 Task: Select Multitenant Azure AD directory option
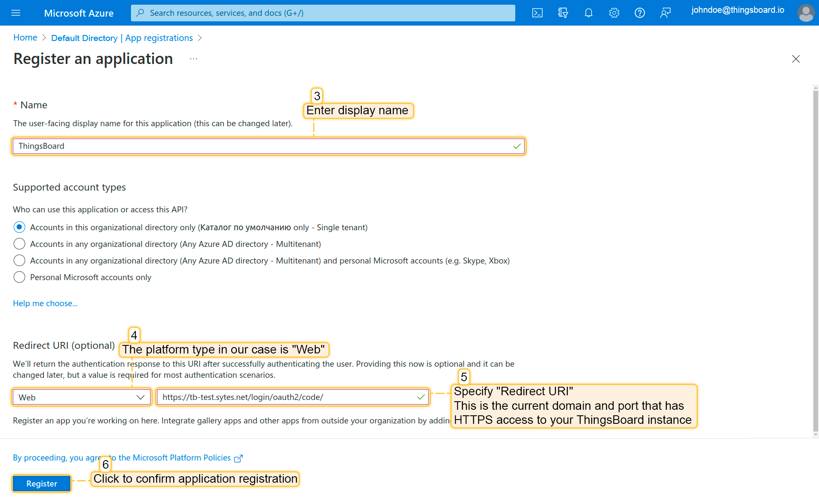[x=19, y=244]
